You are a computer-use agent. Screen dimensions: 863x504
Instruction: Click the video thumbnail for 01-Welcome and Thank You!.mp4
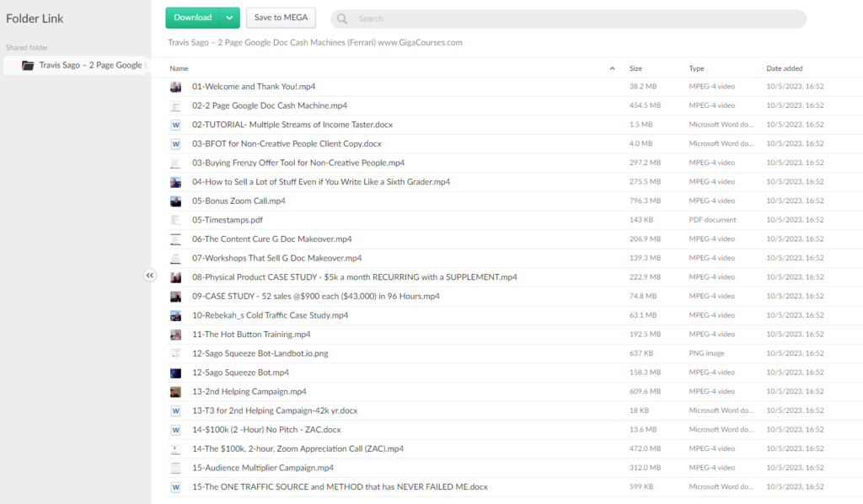coord(176,86)
